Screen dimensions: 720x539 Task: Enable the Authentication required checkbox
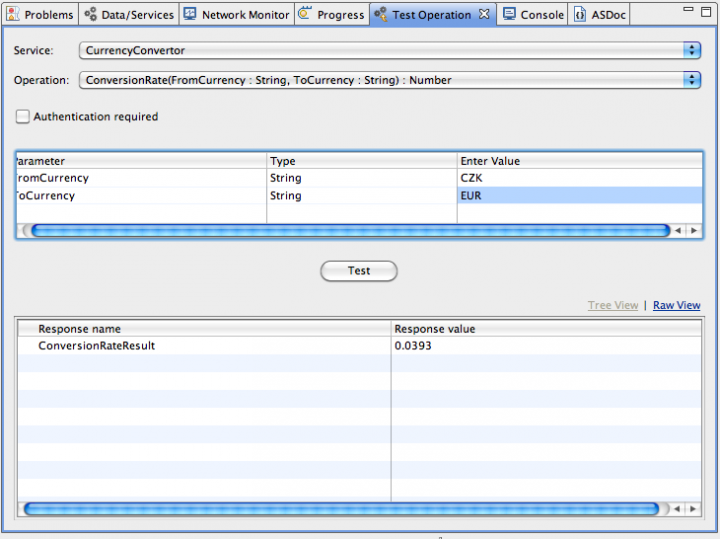point(22,117)
